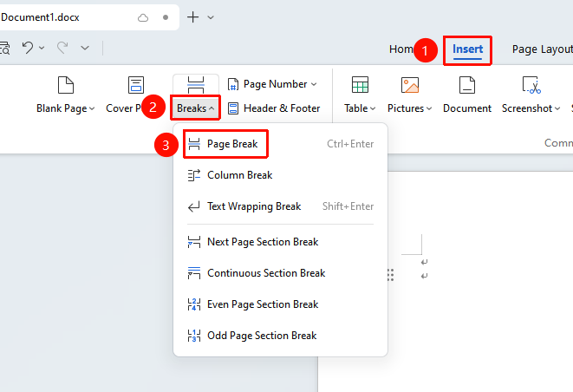The image size is (573, 392).
Task: Switch to the Insert ribbon tab
Action: point(467,49)
